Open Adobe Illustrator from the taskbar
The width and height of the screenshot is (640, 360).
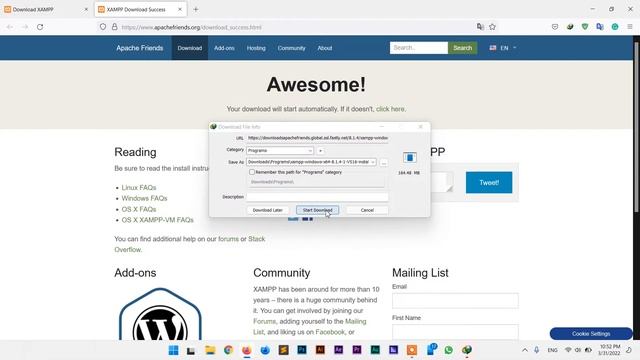pyautogui.click(x=320, y=350)
